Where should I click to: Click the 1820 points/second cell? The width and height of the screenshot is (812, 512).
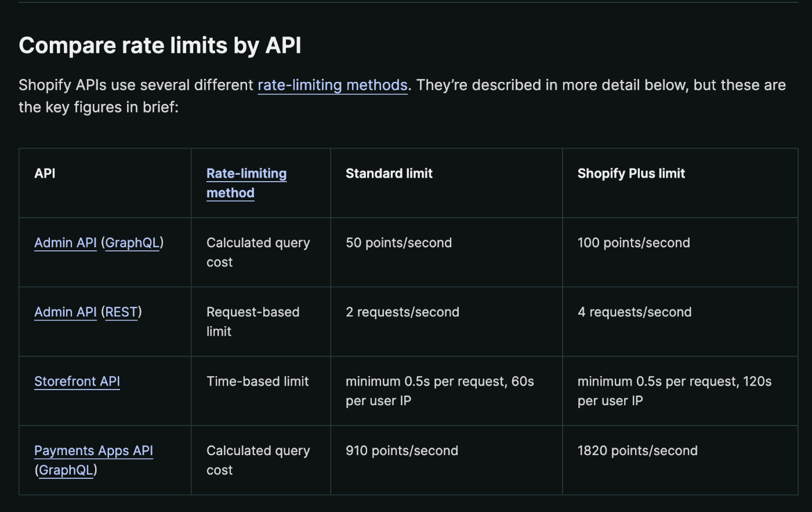pos(637,450)
